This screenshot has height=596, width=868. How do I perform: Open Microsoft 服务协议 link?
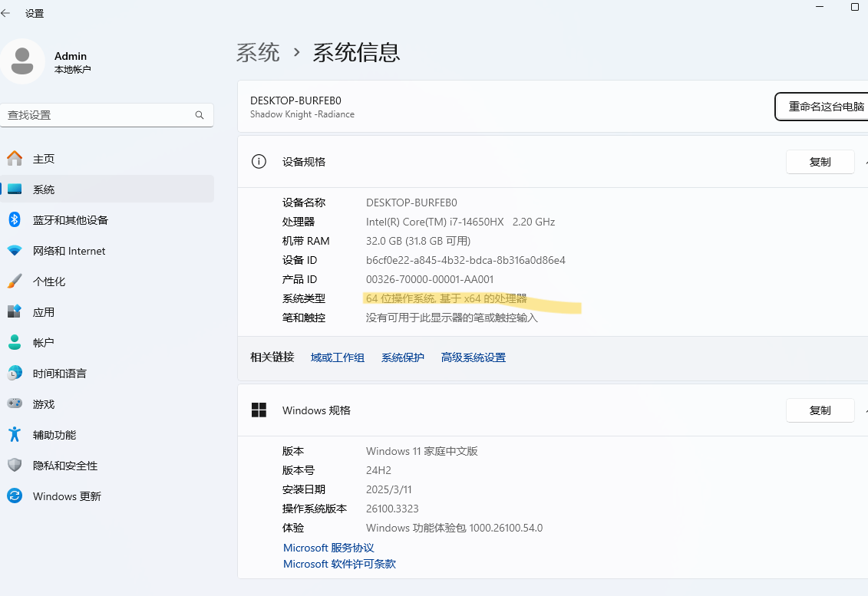click(328, 548)
